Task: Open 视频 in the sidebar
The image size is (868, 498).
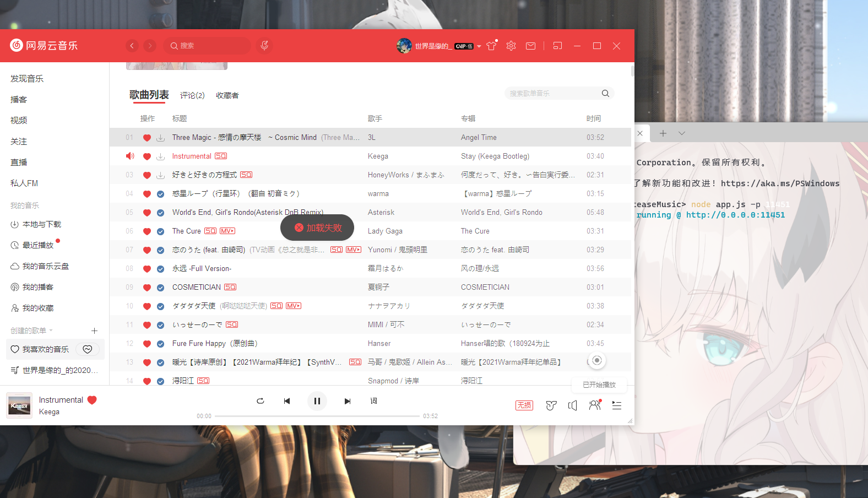Action: [19, 121]
